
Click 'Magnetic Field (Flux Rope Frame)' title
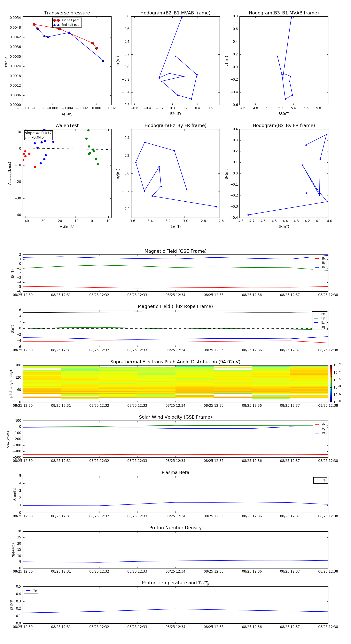[175, 307]
